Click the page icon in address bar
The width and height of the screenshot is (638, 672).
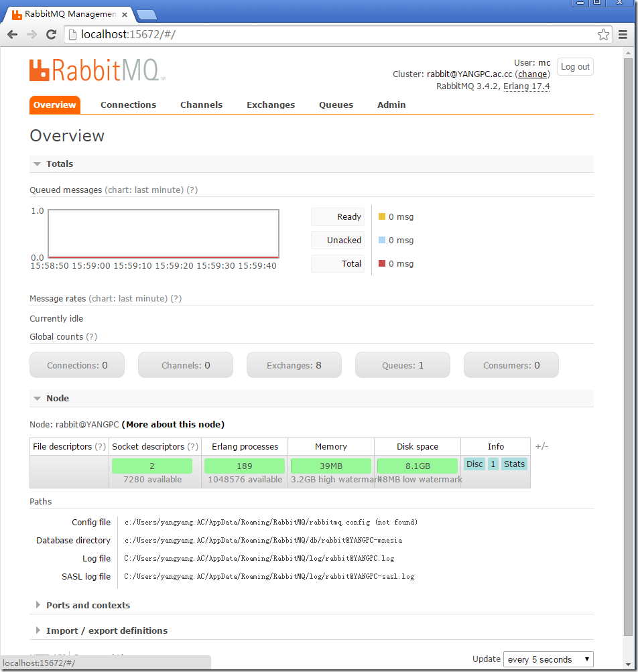73,35
